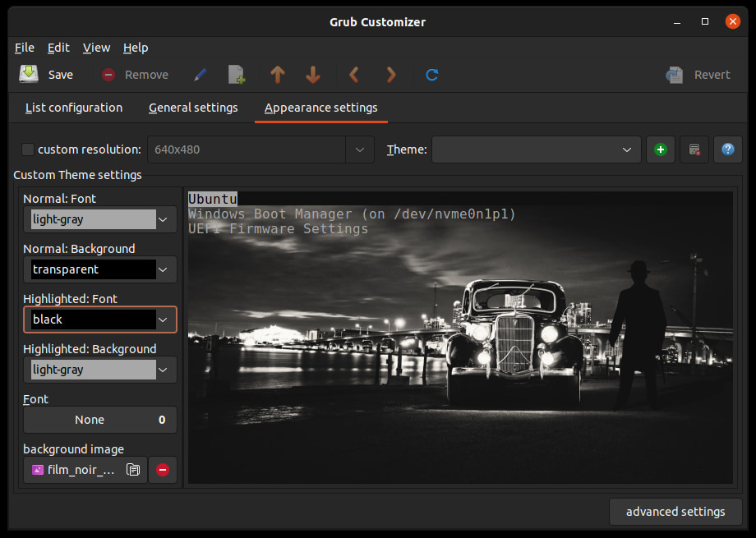The image size is (756, 538).
Task: Open the Highlighted: Font color dropdown
Action: tap(100, 320)
